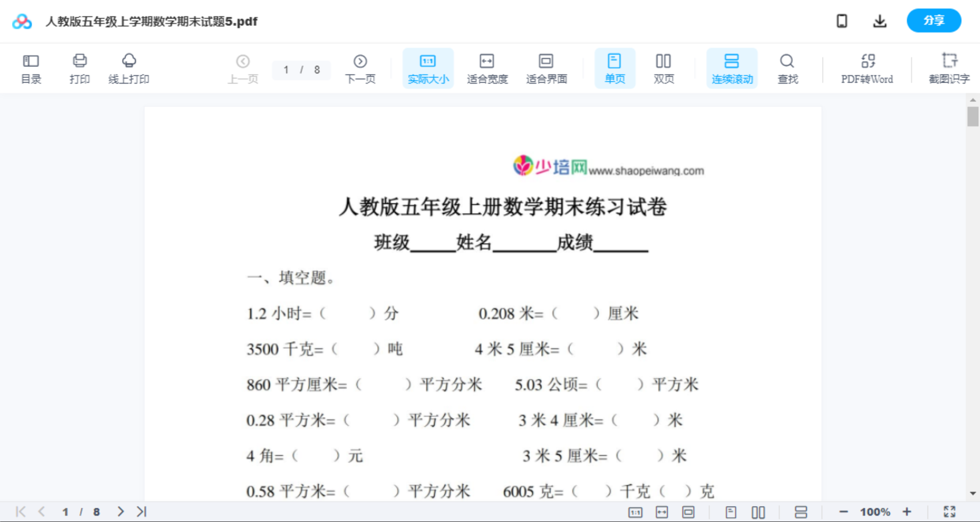Toggle 连续滚动 continuous scrolling mode
The height and width of the screenshot is (522, 980).
coord(732,68)
